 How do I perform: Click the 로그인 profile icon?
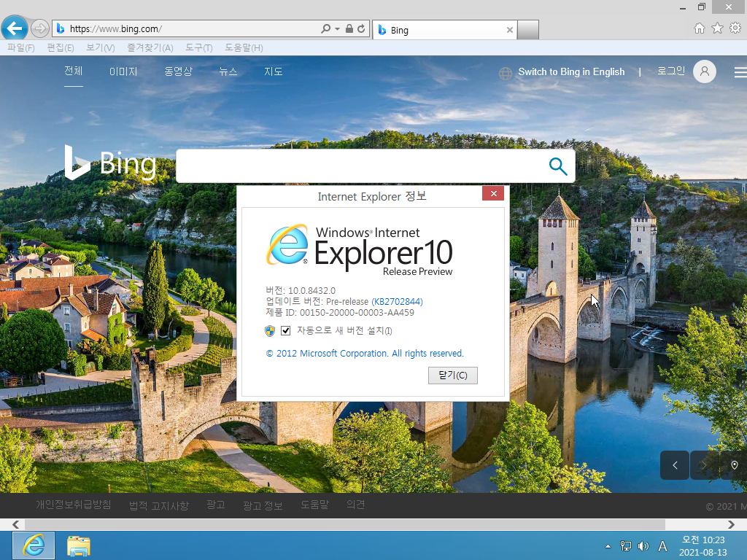703,71
